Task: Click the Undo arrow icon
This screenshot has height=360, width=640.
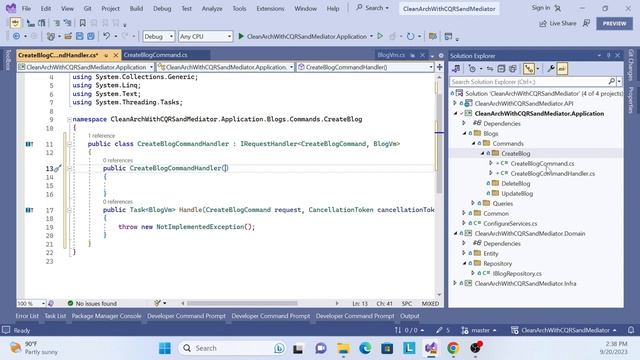Action: click(x=106, y=36)
